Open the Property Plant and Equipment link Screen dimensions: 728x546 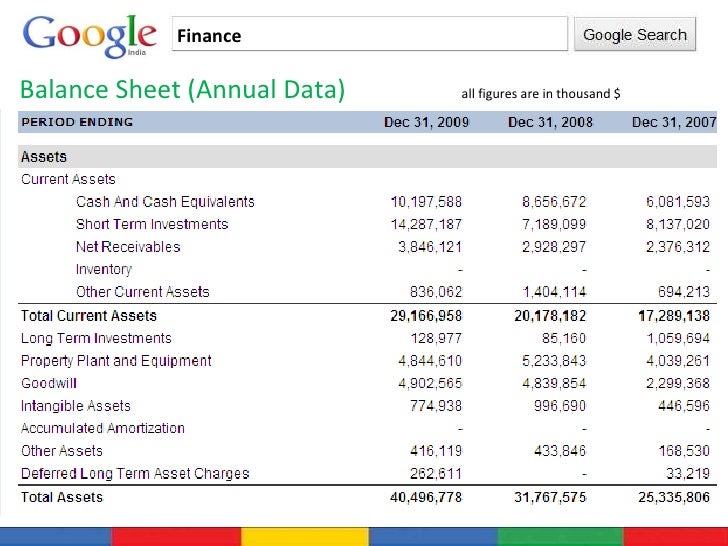point(116,361)
